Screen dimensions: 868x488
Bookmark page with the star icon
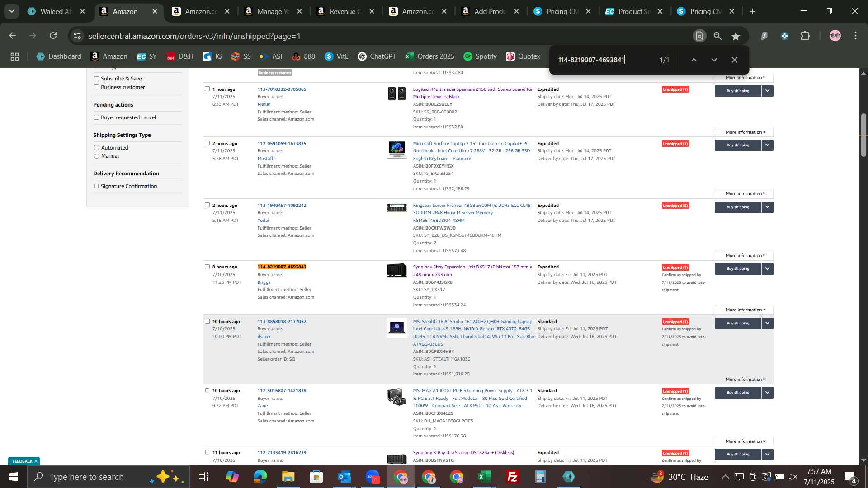[x=736, y=36]
